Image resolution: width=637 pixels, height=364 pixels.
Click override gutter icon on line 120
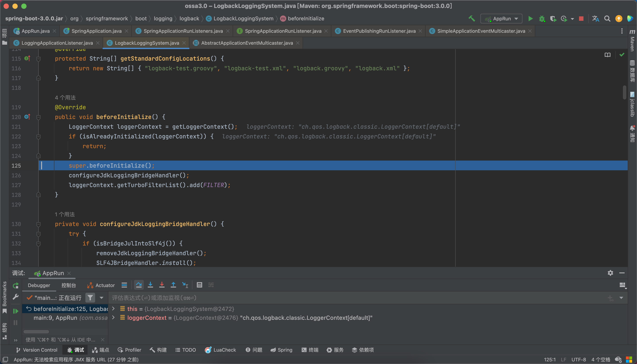[x=27, y=117]
